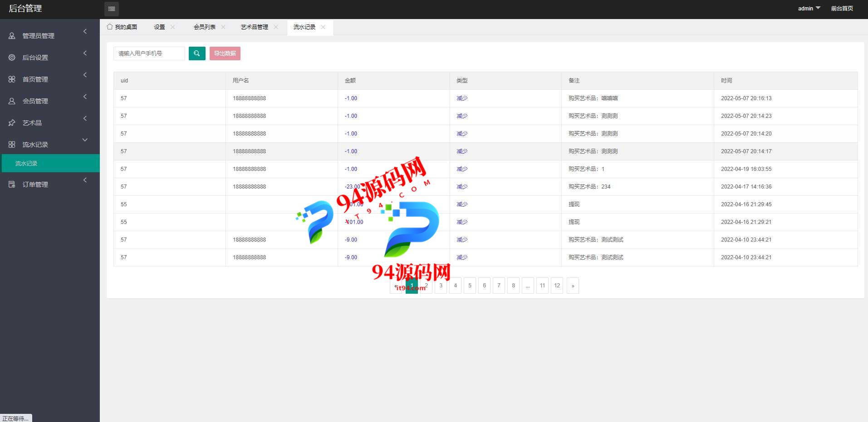Expand the 艺术品 menu chevron
868x422 pixels.
(x=85, y=118)
